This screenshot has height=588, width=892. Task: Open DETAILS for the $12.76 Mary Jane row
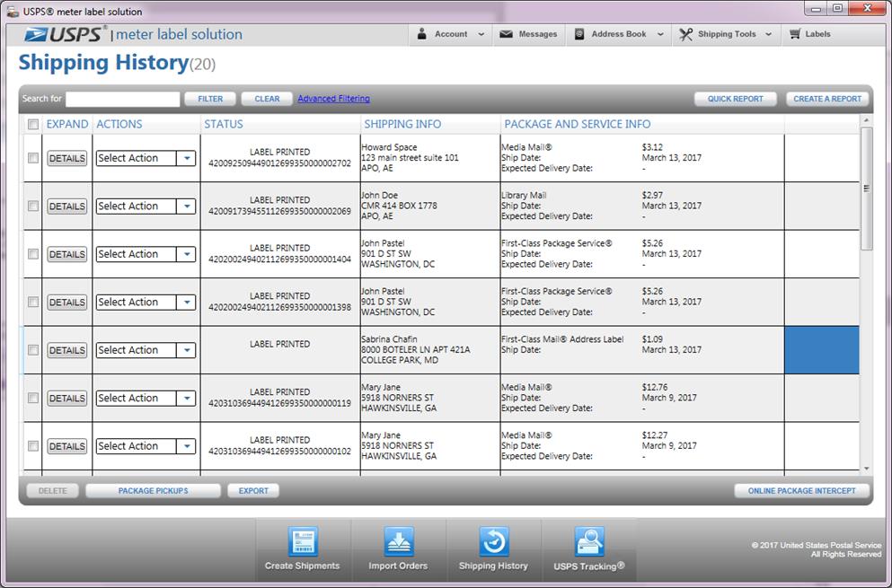67,398
